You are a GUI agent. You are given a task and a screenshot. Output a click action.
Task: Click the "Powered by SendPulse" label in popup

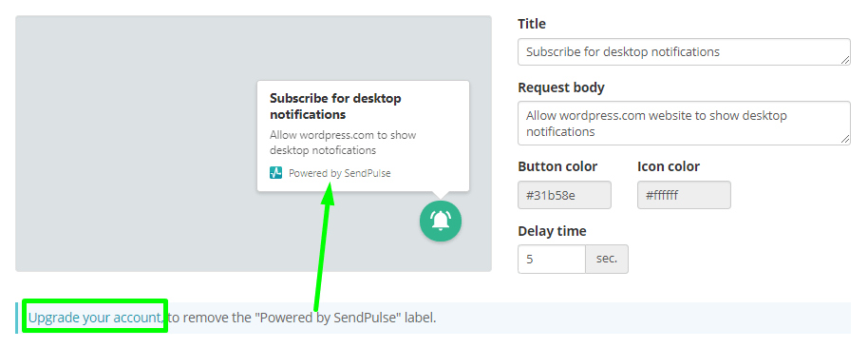click(339, 173)
